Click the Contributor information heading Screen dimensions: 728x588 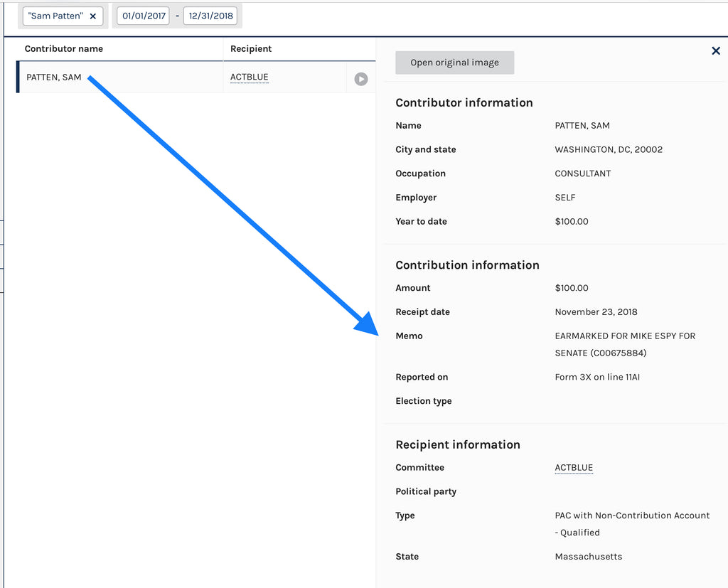point(464,102)
